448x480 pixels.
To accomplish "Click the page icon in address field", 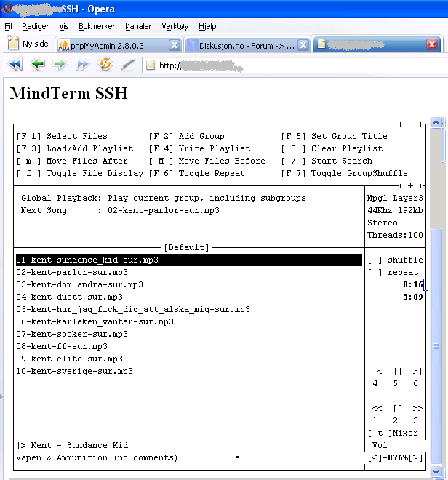I will tap(151, 65).
